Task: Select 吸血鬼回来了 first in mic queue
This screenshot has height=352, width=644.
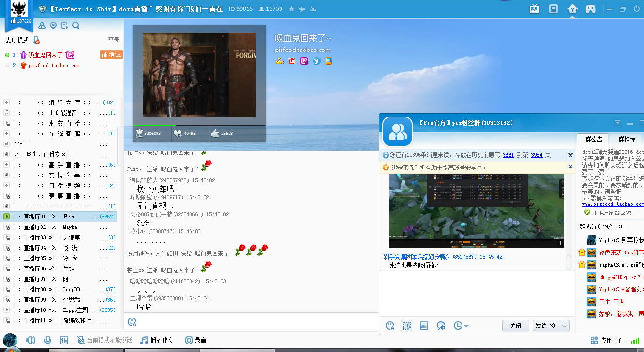Action: 46,55
